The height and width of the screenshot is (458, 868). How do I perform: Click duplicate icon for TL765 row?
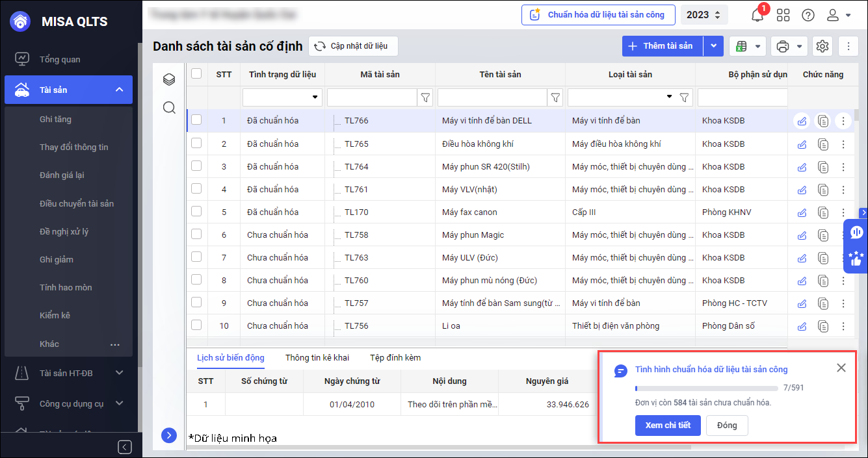coord(823,144)
